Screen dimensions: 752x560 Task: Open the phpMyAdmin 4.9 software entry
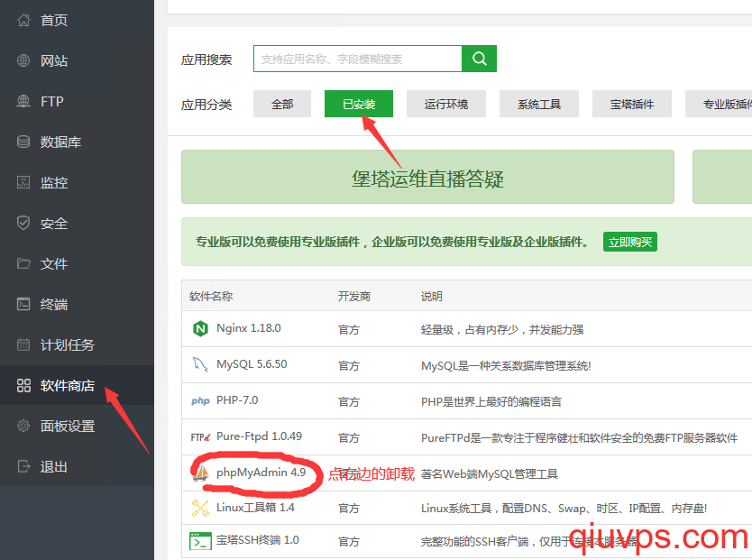tap(261, 473)
